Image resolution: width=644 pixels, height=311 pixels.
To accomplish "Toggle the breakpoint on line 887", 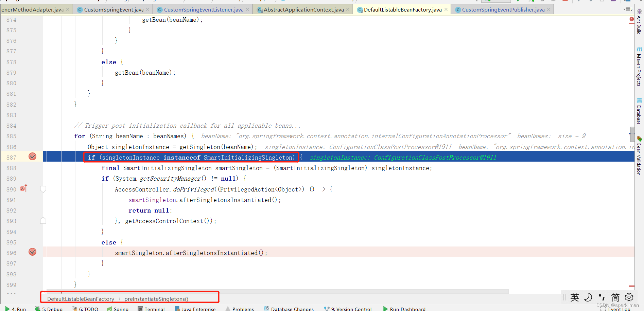I will coord(32,157).
